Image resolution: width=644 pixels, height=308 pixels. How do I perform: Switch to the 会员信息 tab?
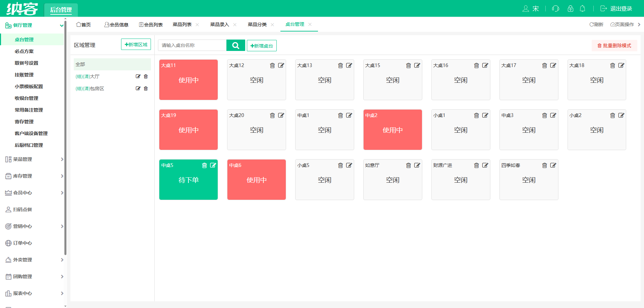click(116, 24)
